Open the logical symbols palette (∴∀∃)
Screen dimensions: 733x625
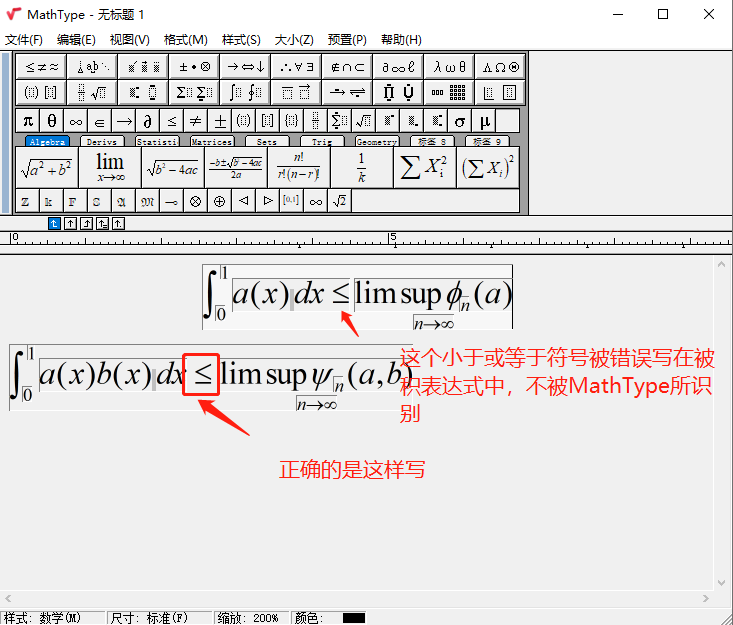(296, 67)
